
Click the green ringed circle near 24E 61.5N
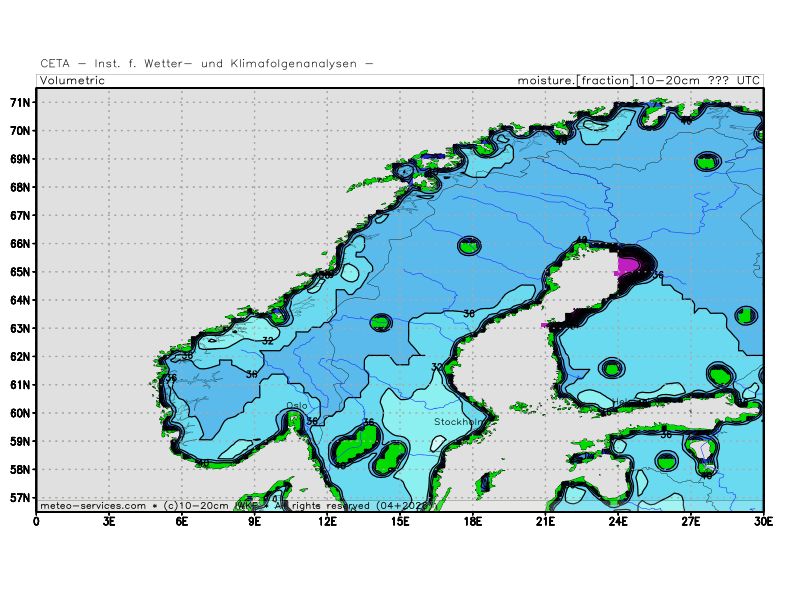pos(611,368)
